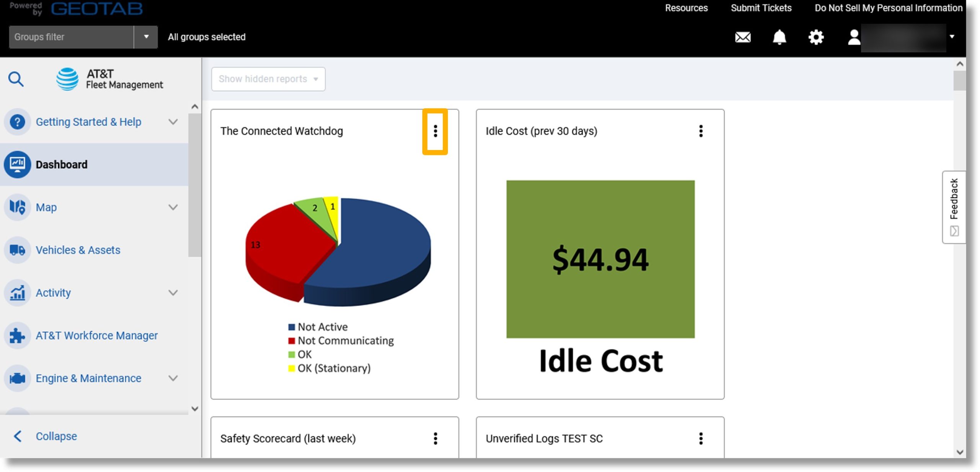Click the Vehicles & Assets icon
This screenshot has height=472, width=980.
click(x=17, y=250)
